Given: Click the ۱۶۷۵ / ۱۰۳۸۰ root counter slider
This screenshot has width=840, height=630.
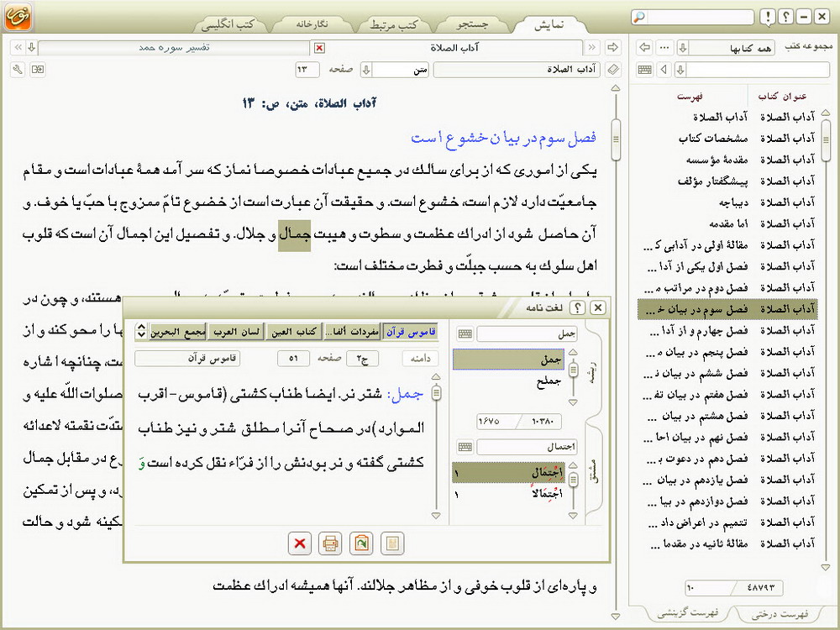Looking at the screenshot, I should pos(518,422).
